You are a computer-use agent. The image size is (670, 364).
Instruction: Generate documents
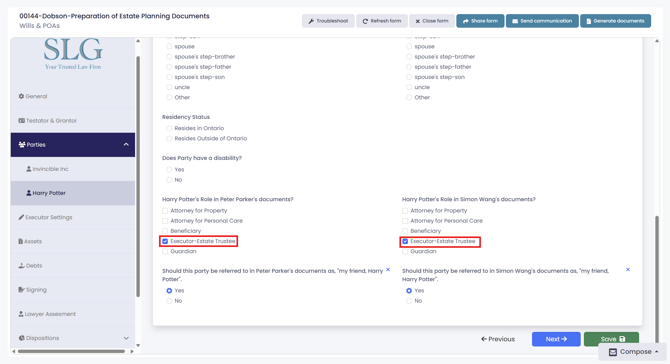click(615, 21)
